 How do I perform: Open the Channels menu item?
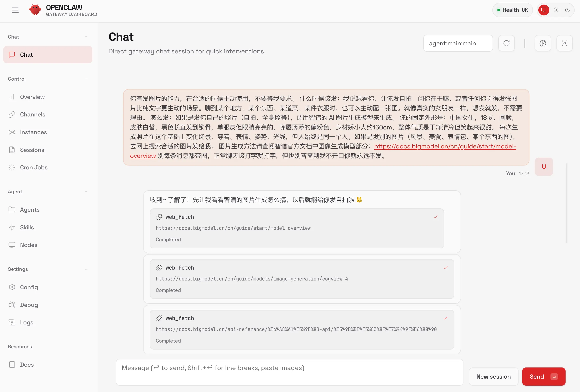click(x=32, y=114)
